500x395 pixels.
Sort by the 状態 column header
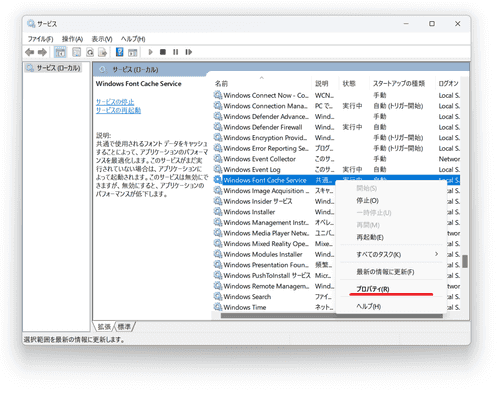[349, 83]
